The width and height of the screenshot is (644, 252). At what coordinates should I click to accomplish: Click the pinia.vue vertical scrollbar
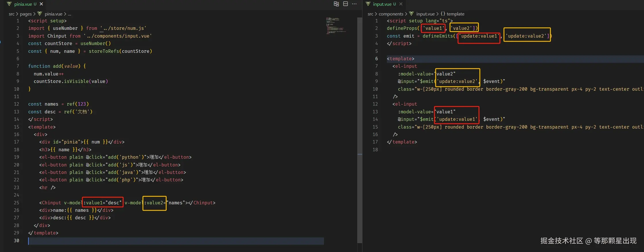[360, 131]
